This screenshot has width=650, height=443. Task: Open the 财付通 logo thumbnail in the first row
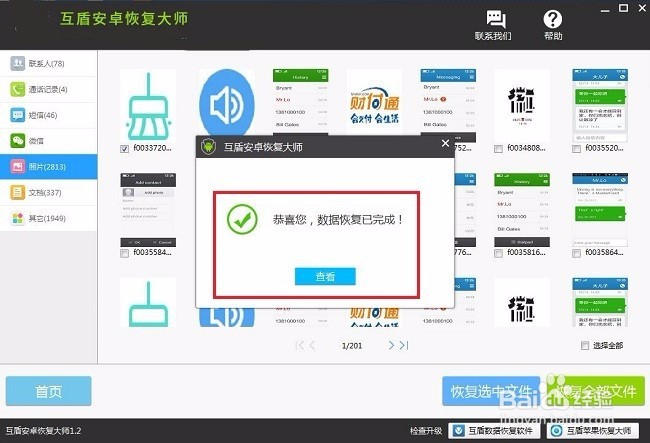374,102
